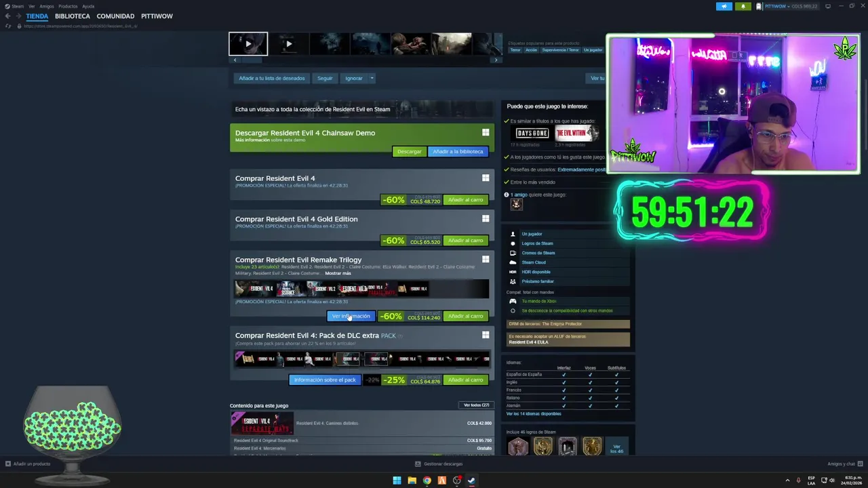Open the Days Gone similar game thumbnail

pos(532,134)
